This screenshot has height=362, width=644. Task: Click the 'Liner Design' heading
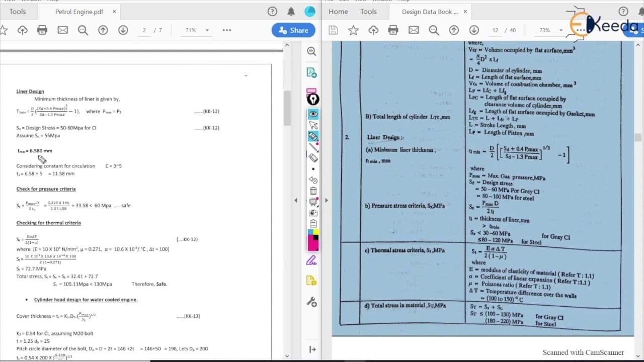(30, 92)
